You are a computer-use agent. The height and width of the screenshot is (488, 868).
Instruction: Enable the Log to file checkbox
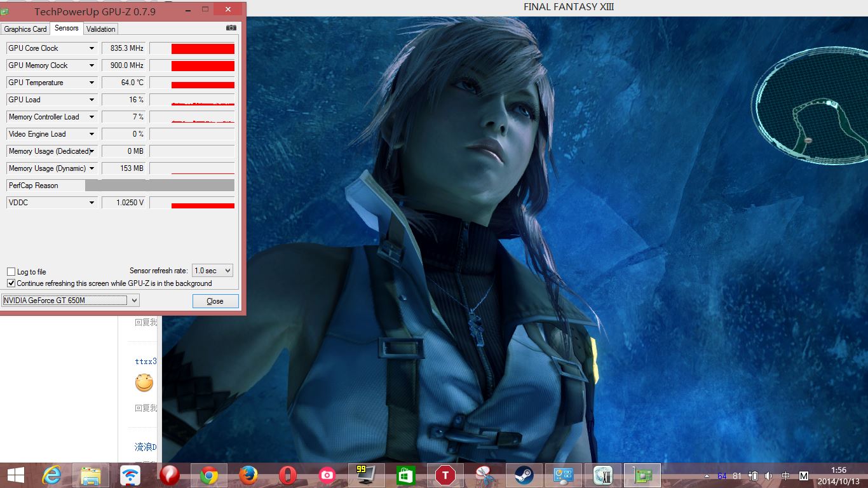tap(11, 272)
